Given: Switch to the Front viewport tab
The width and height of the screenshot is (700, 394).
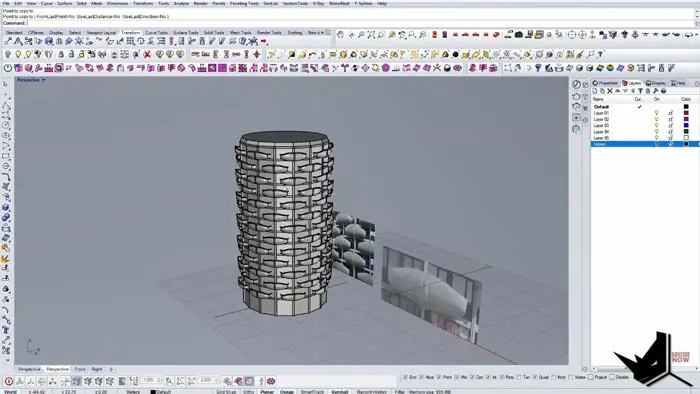Looking at the screenshot, I should click(x=80, y=369).
